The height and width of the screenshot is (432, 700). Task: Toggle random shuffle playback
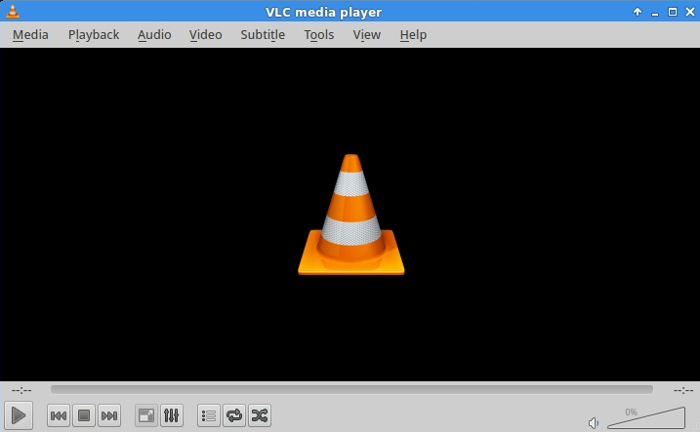[x=259, y=416]
